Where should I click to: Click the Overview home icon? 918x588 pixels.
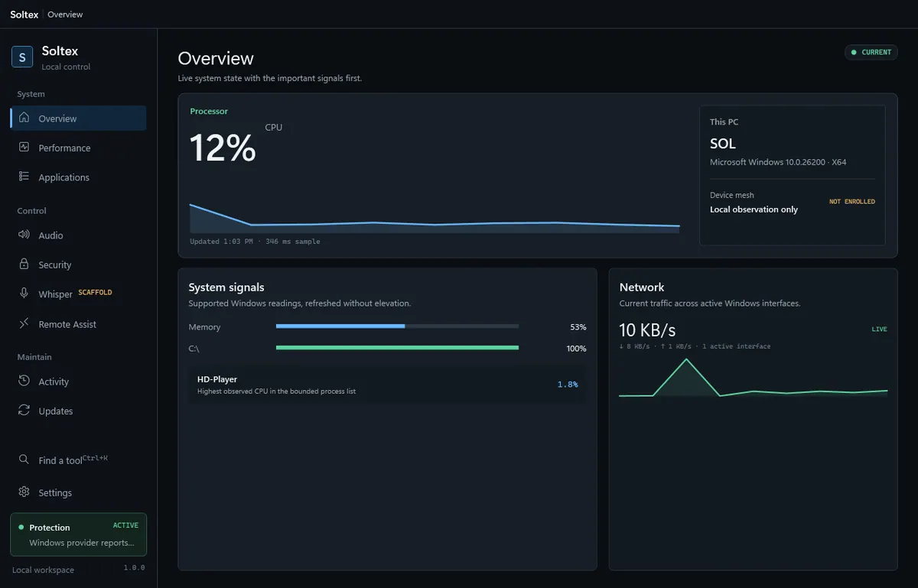click(x=24, y=118)
